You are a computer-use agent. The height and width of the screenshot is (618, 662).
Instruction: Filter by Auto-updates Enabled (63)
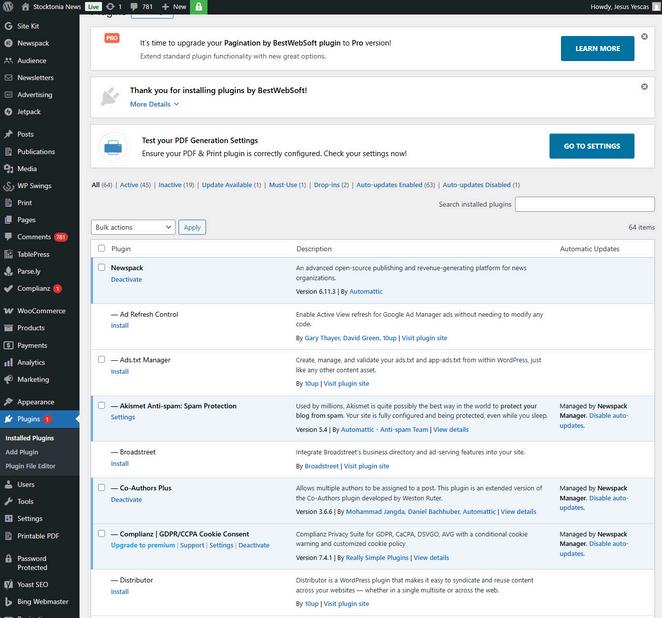pyautogui.click(x=396, y=185)
